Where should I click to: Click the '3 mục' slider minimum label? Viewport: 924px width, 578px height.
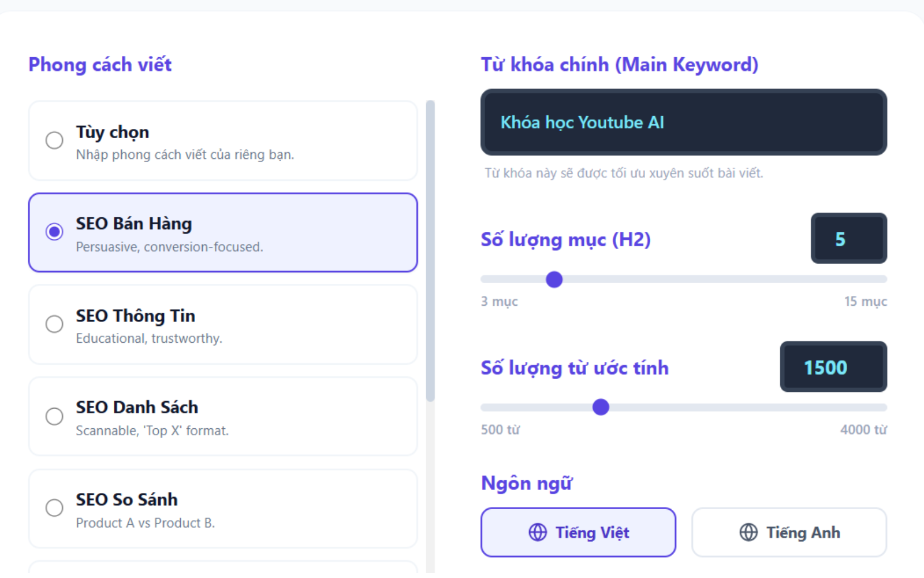[x=500, y=301]
